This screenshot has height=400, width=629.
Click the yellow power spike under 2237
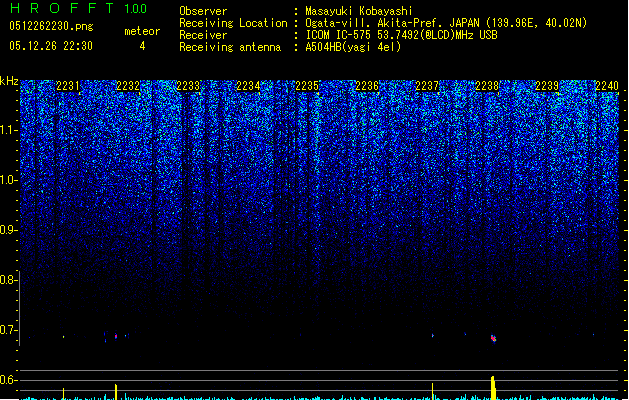coord(432,391)
